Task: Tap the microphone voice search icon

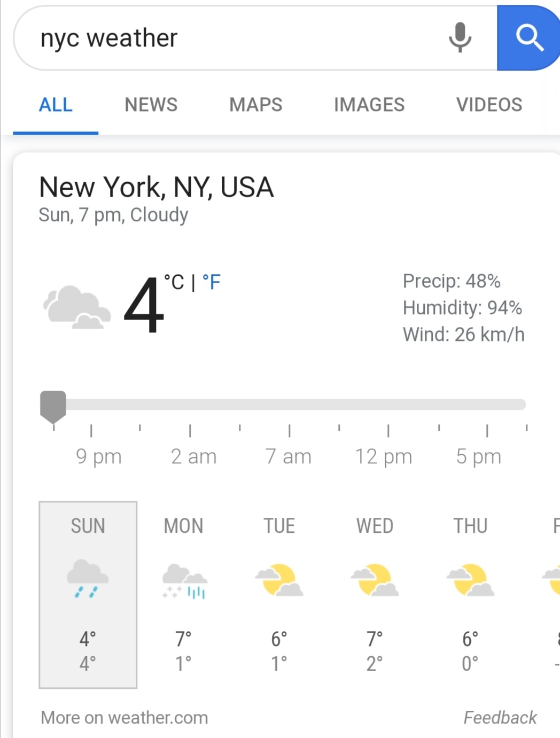Action: click(460, 37)
